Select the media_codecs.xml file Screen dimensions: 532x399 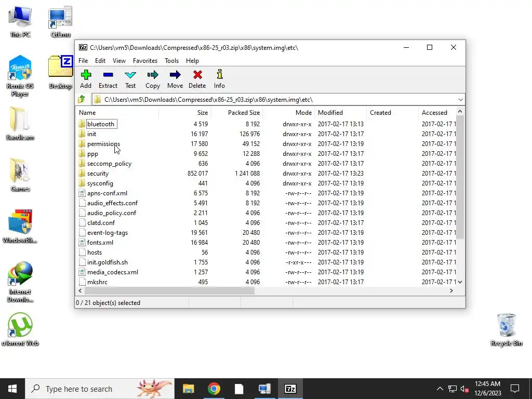pyautogui.click(x=112, y=272)
